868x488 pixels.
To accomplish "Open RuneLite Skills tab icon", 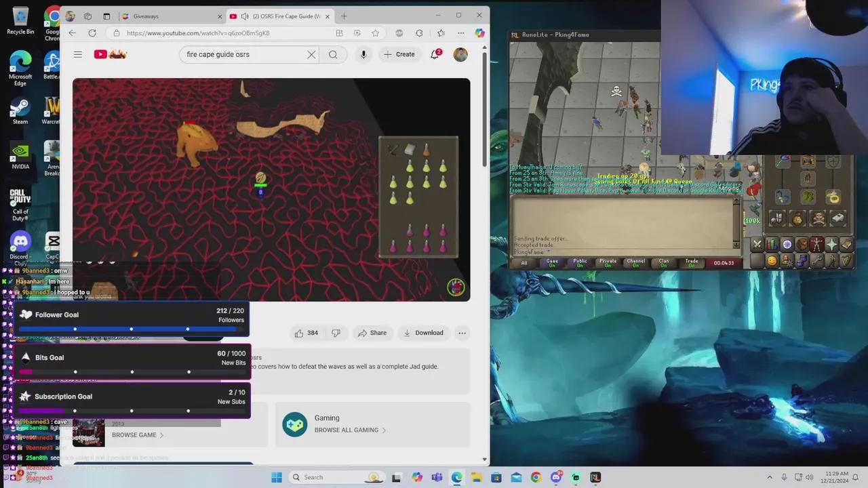I will [772, 245].
